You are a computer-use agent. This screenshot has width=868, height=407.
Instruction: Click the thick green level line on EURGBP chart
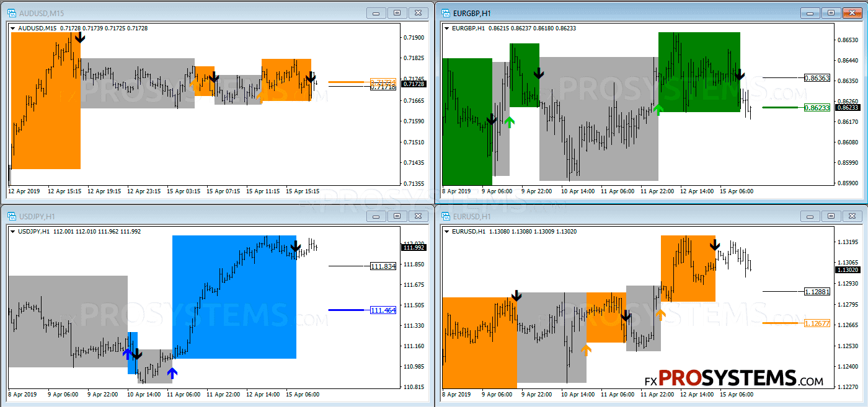click(x=780, y=107)
